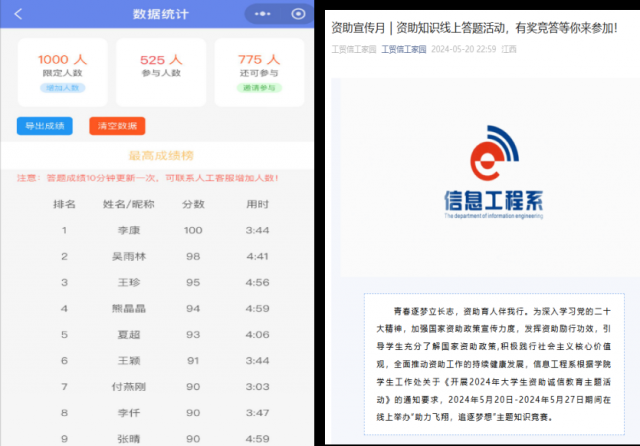640x446 pixels.
Task: Click the 导出成绩 export button
Action: (44, 126)
